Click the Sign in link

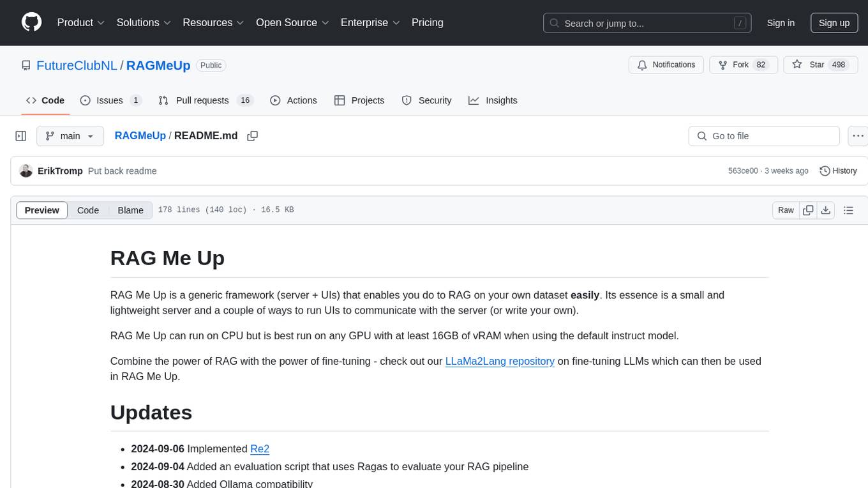(781, 23)
